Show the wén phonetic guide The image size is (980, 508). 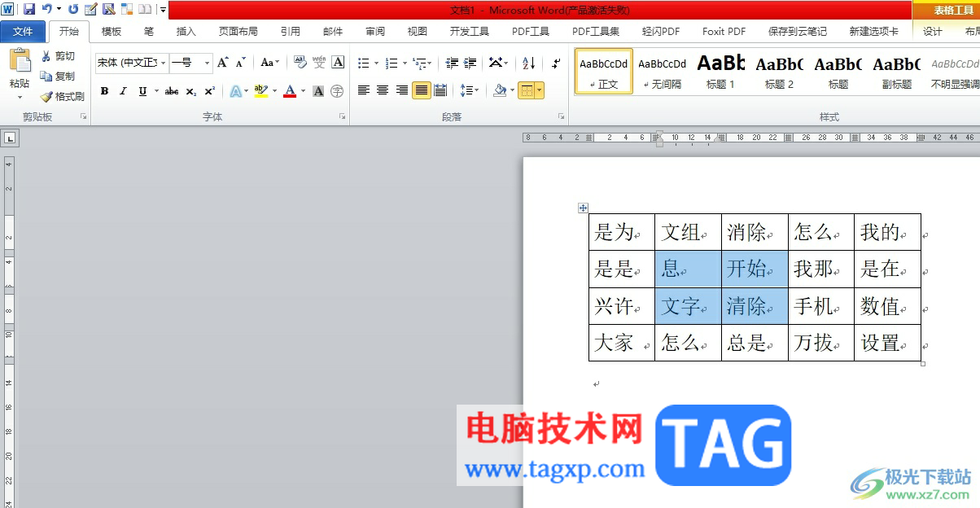click(x=319, y=63)
